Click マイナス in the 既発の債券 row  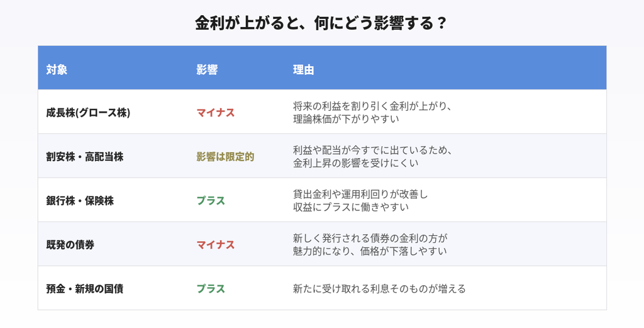point(216,244)
